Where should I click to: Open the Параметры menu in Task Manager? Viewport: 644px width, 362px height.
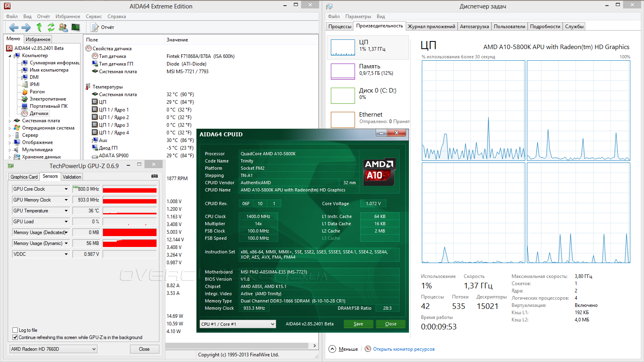(358, 16)
